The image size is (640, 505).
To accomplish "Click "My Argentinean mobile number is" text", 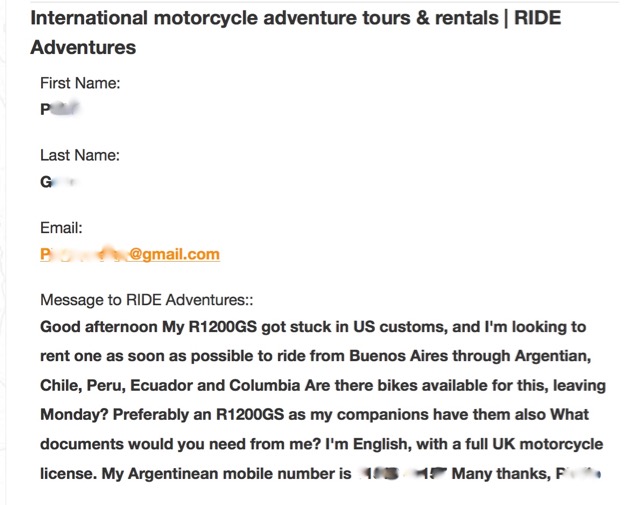I will (x=226, y=474).
